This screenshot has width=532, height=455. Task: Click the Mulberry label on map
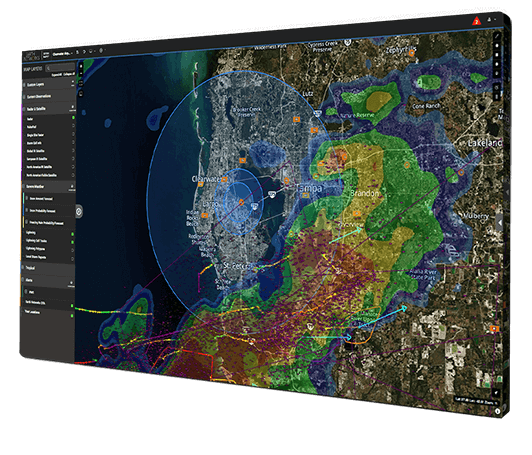pos(476,216)
